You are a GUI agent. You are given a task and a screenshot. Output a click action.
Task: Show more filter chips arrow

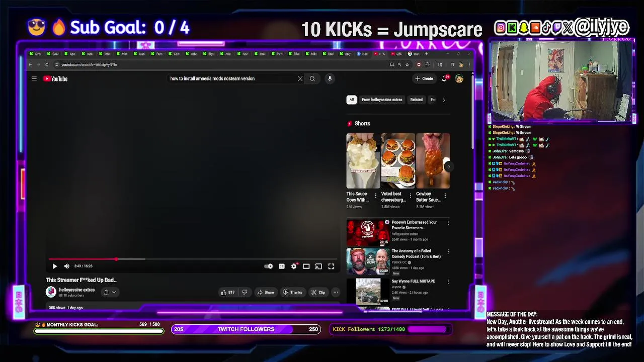(x=444, y=100)
